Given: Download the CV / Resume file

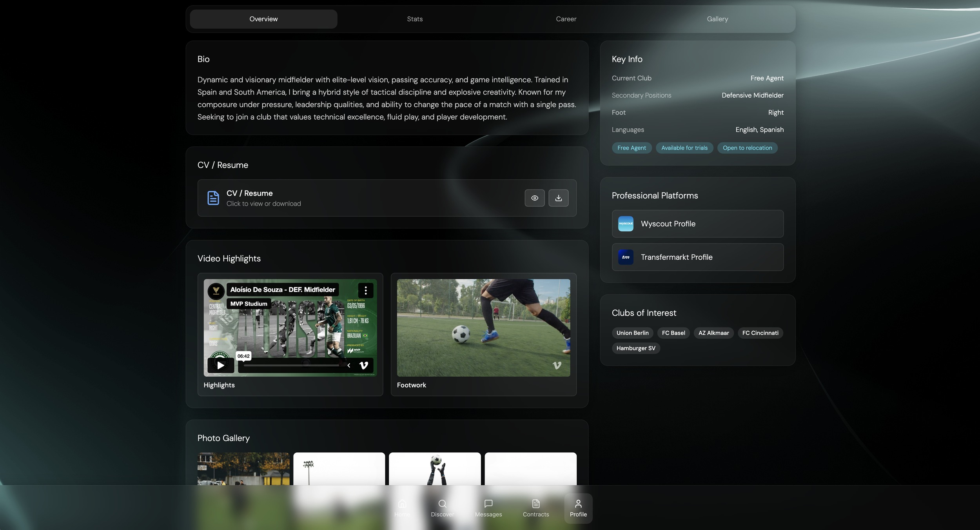Looking at the screenshot, I should (x=559, y=198).
